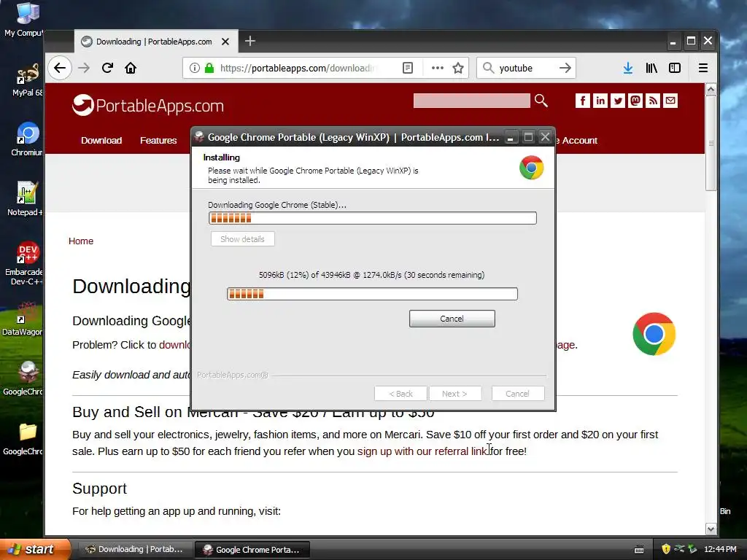Select DataWagon desktop shortcut

pyautogui.click(x=23, y=319)
